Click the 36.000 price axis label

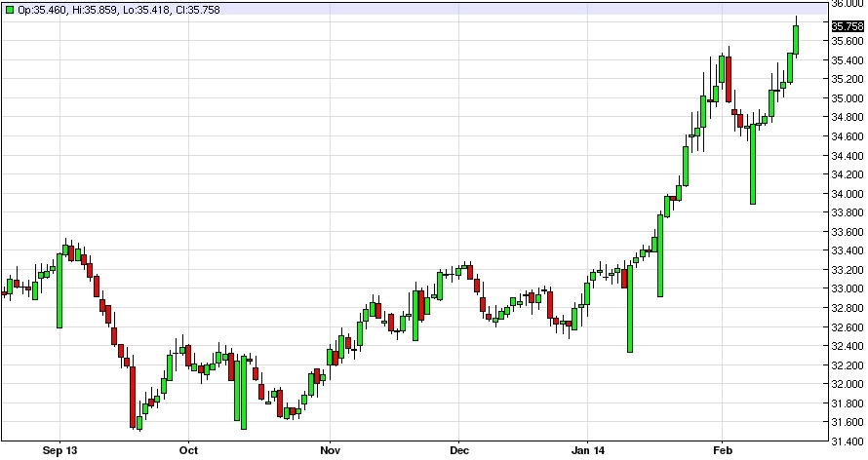pos(847,4)
